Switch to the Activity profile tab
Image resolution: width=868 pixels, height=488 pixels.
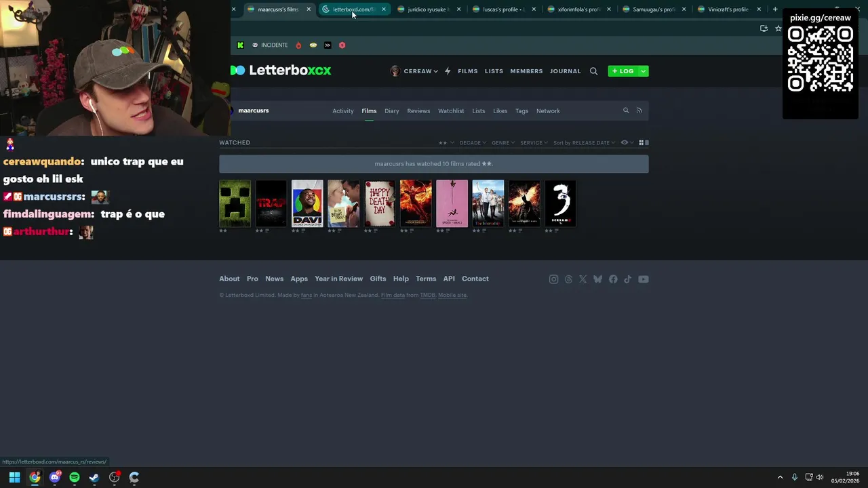[x=342, y=110]
